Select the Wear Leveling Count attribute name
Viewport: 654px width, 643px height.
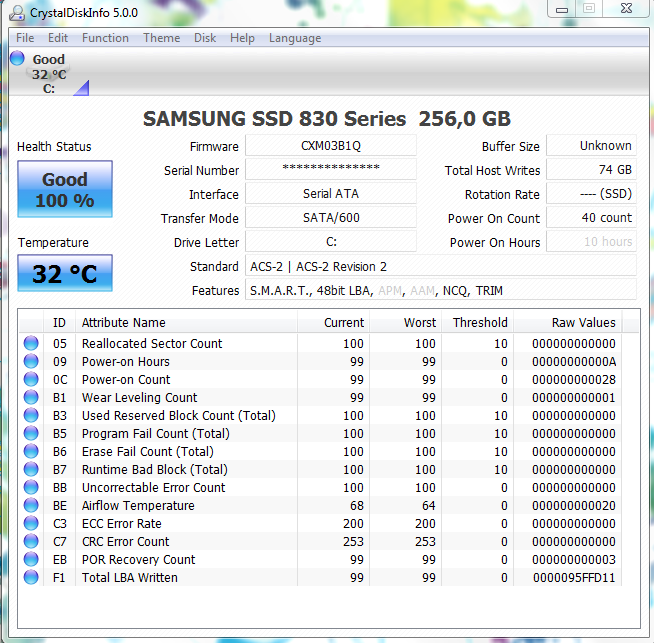pyautogui.click(x=139, y=397)
